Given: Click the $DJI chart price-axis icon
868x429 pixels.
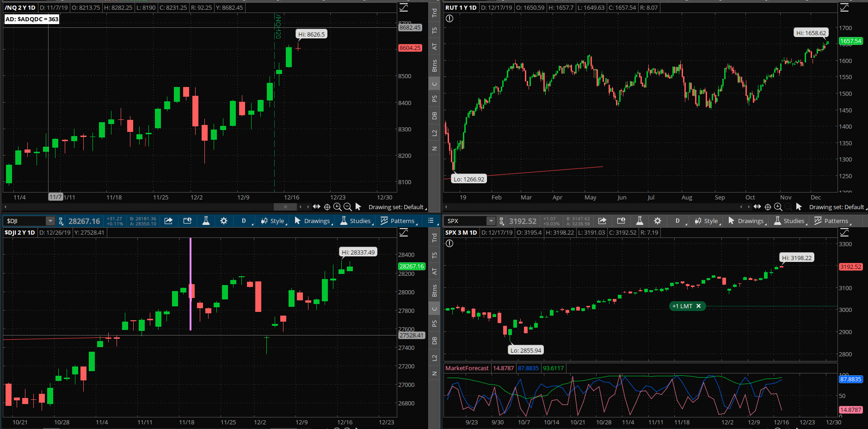Looking at the screenshot, I should click(404, 232).
